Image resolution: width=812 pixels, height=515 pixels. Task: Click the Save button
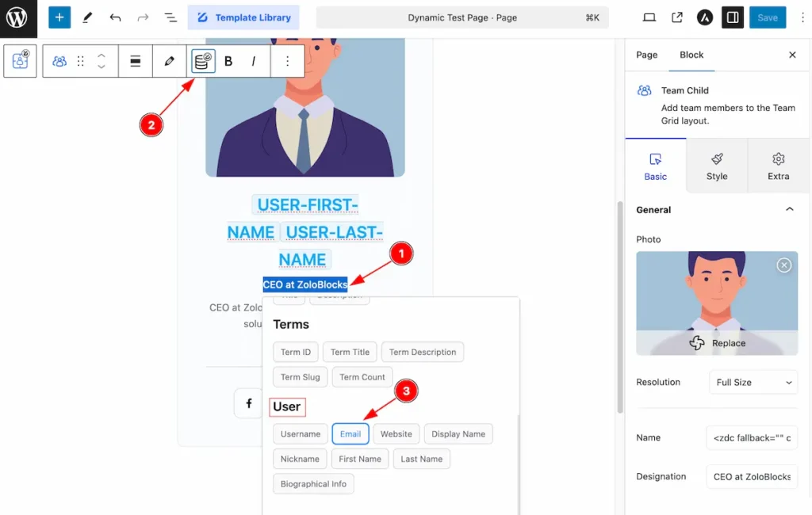(x=768, y=17)
